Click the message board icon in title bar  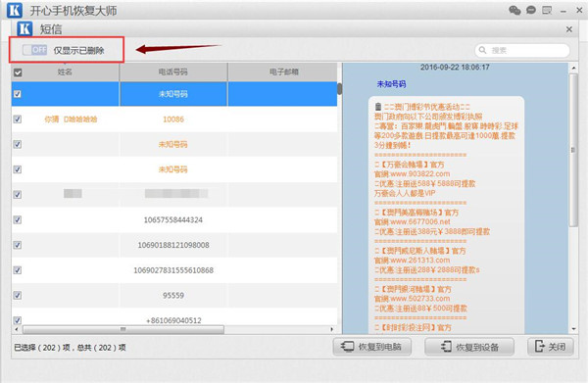point(547,10)
